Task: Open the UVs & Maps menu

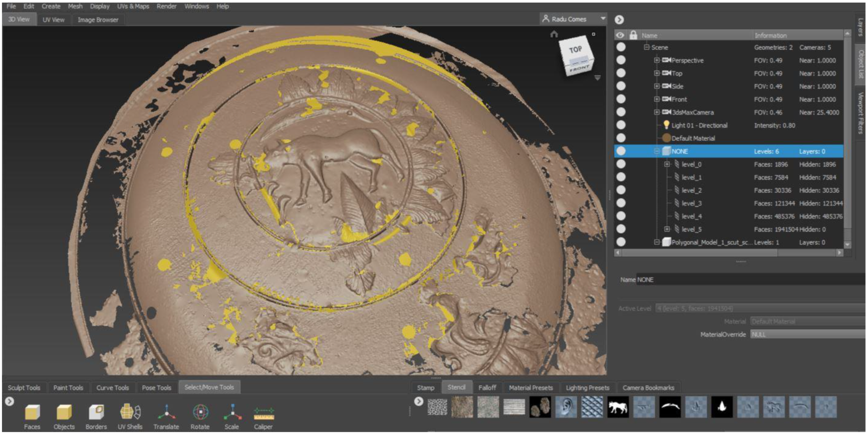Action: coord(133,6)
